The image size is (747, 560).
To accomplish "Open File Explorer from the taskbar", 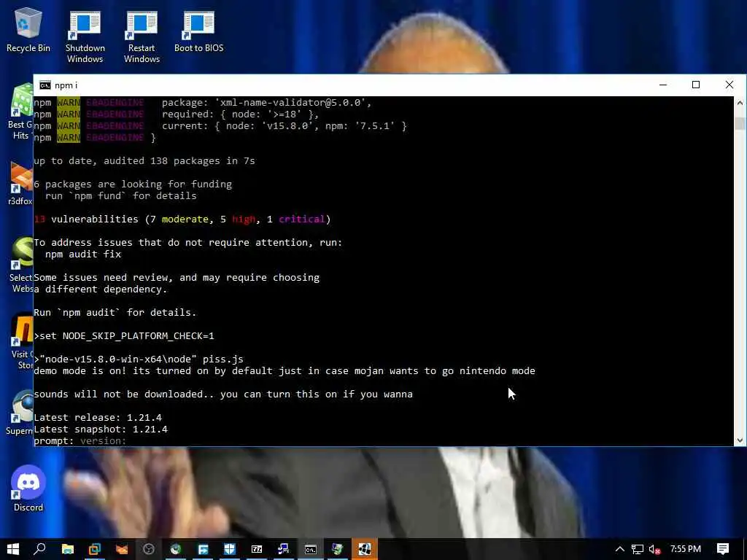I will point(68,549).
